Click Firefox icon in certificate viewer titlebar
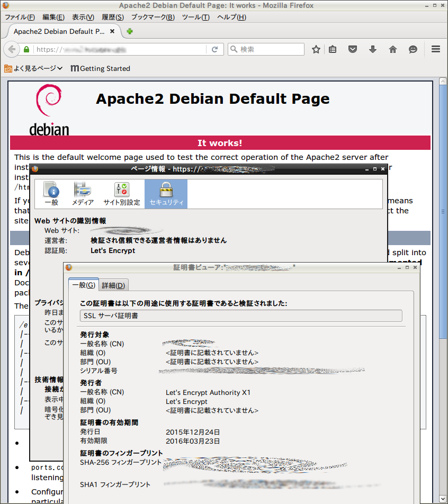 [69, 267]
